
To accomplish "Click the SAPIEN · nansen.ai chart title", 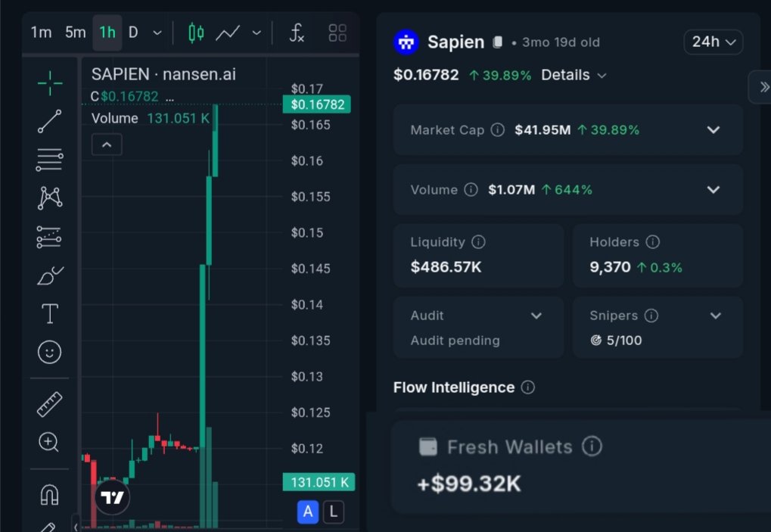I will click(163, 74).
